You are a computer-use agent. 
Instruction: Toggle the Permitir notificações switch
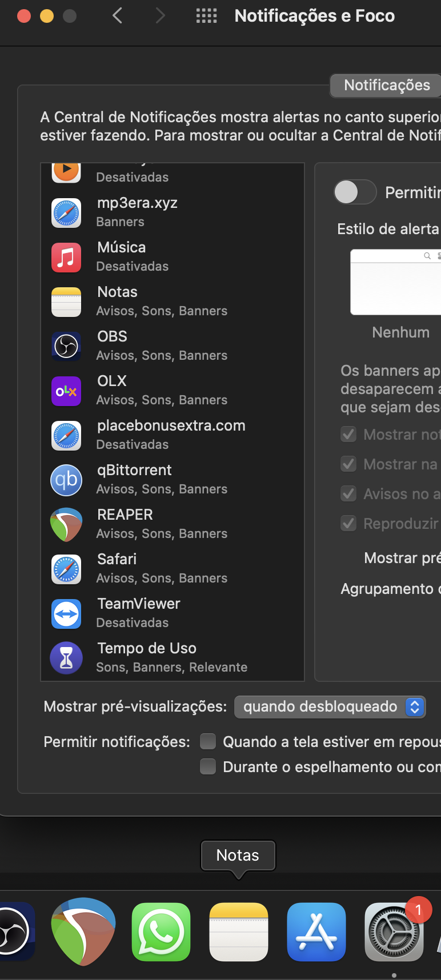click(355, 192)
